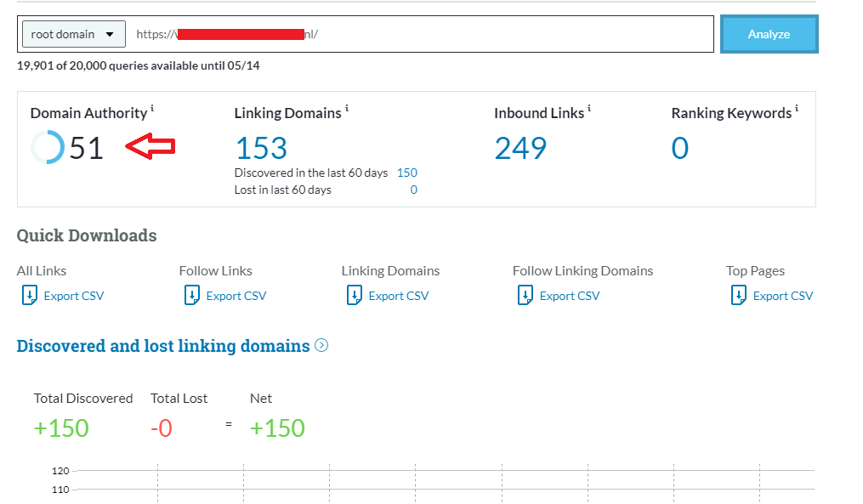
Task: Open the Inbound Links info tooltip icon
Action: pyautogui.click(x=591, y=107)
